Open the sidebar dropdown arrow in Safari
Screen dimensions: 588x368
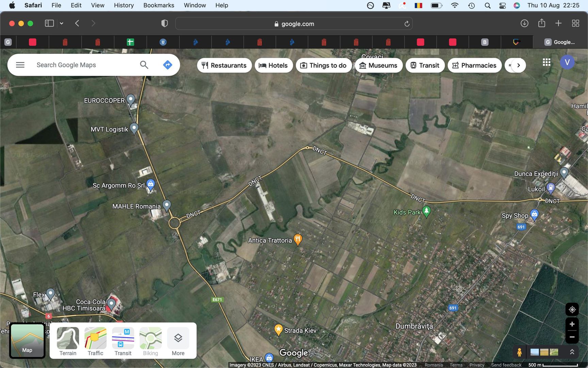pos(62,23)
